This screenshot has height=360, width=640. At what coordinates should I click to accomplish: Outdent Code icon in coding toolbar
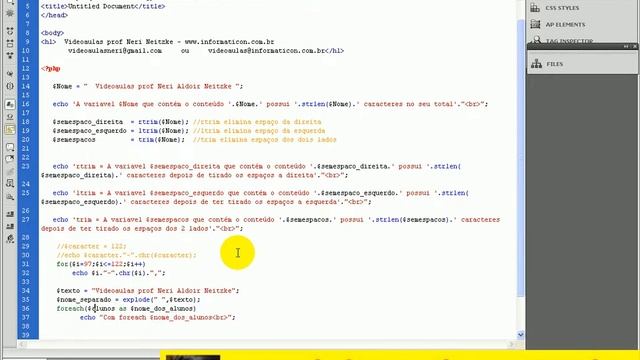[x=10, y=227]
